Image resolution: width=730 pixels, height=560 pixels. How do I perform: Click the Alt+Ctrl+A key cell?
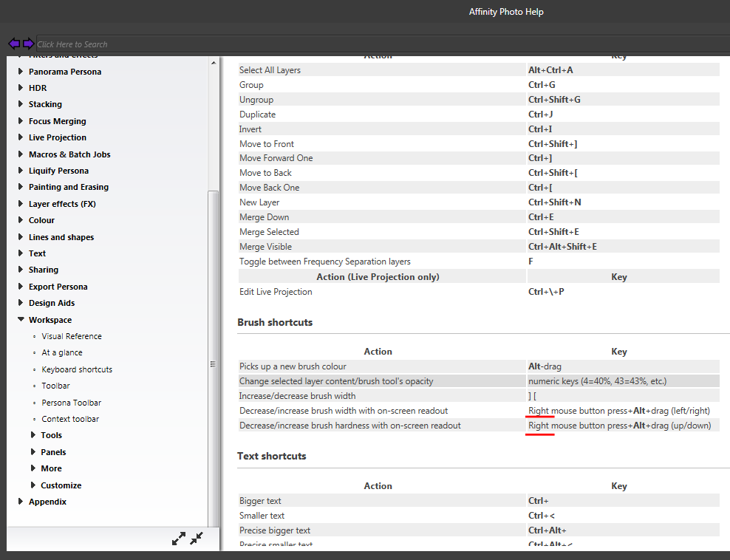622,70
